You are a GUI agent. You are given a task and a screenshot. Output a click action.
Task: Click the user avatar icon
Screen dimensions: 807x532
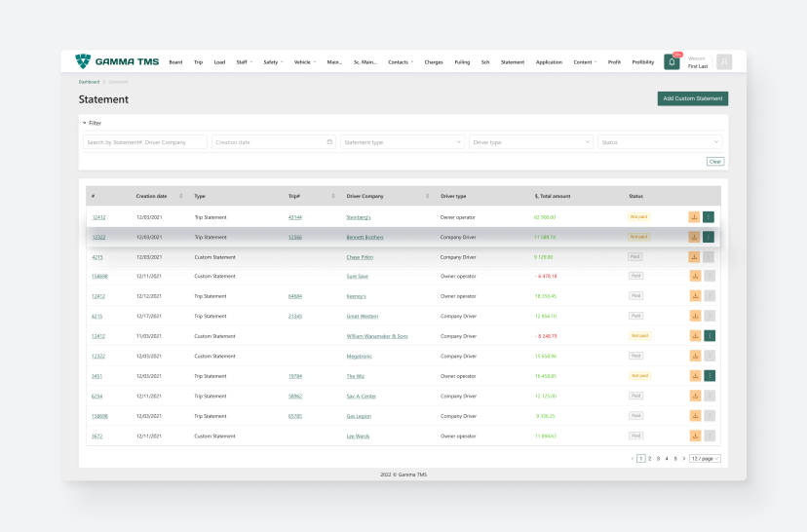click(723, 62)
